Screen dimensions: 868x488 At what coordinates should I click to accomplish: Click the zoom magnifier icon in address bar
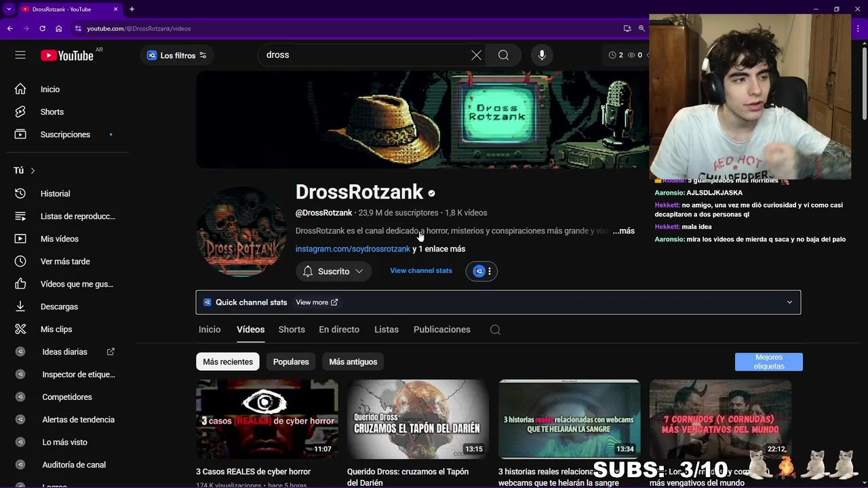pyautogui.click(x=642, y=28)
